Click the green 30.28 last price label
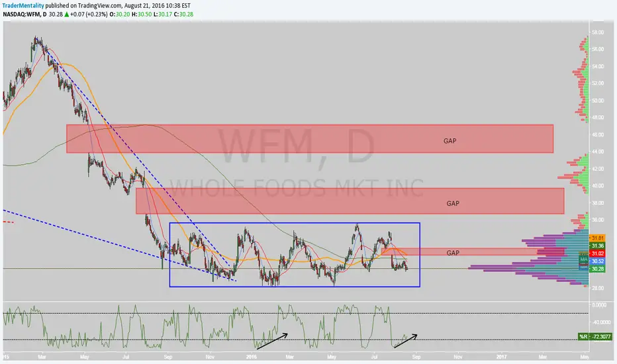Viewport: 617px width, 364px height. pos(597,269)
